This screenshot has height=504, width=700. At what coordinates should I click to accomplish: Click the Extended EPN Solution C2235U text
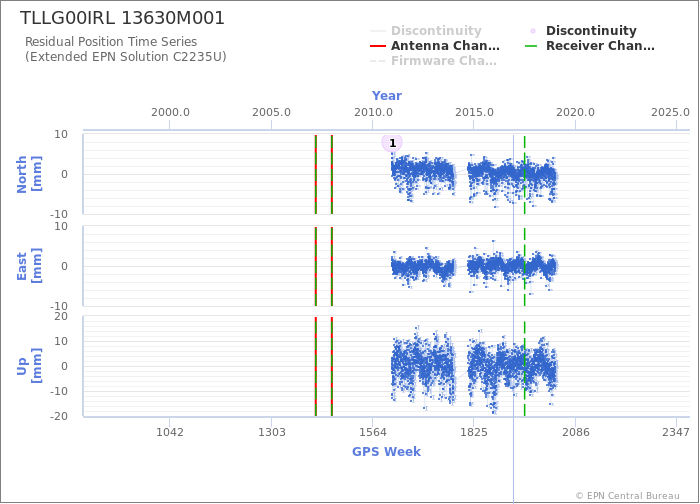[x=125, y=57]
